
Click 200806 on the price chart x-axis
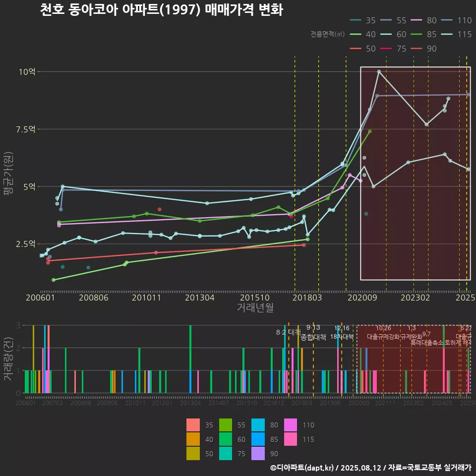click(94, 297)
